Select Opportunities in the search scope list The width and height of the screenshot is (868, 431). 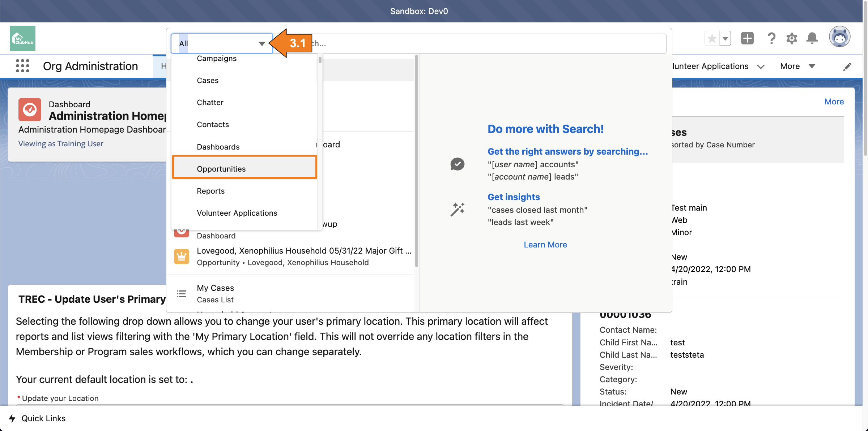click(221, 168)
